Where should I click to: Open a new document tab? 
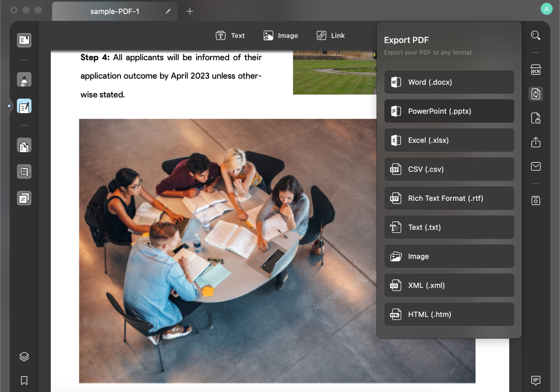point(190,11)
